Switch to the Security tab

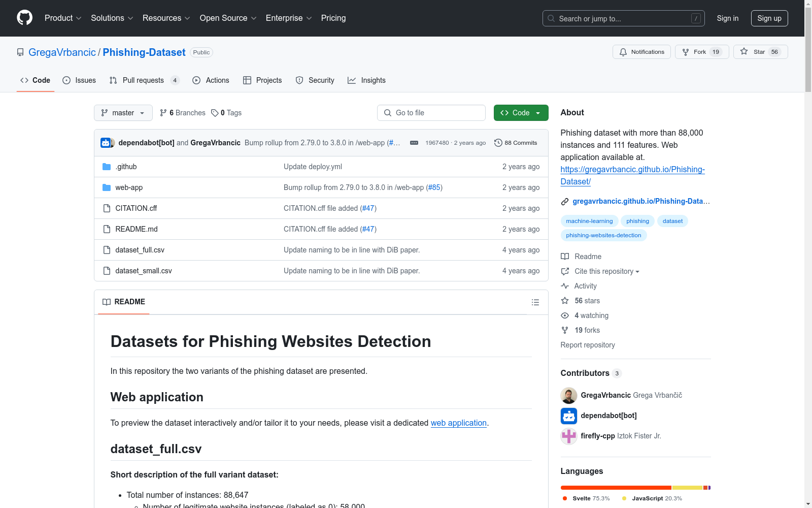click(315, 80)
